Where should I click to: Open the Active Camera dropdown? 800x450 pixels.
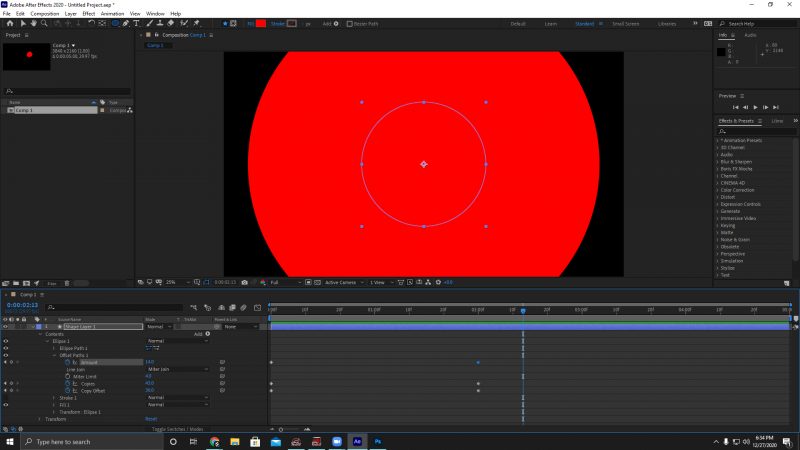click(x=344, y=282)
